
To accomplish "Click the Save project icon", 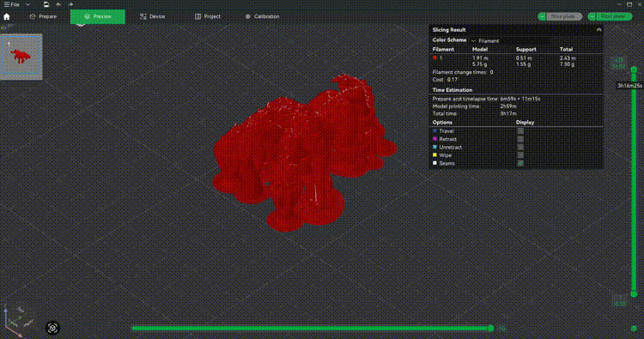I will [x=46, y=4].
